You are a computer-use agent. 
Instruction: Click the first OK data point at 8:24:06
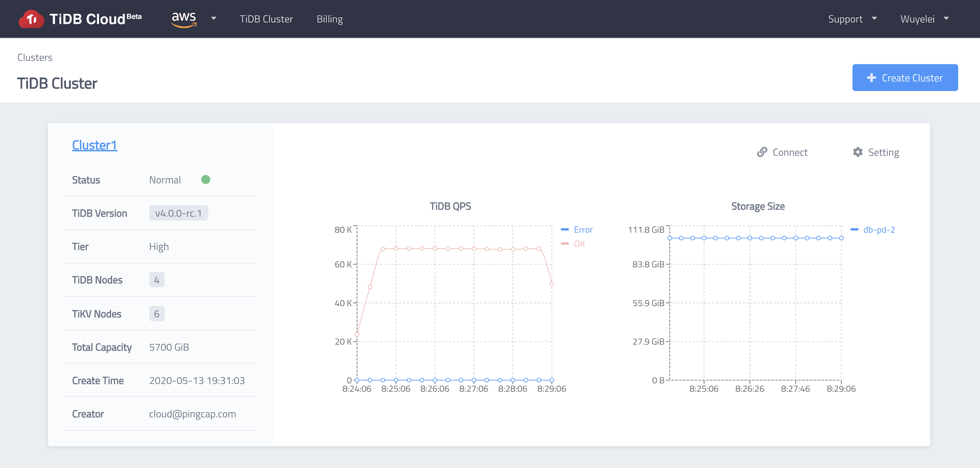tap(357, 334)
